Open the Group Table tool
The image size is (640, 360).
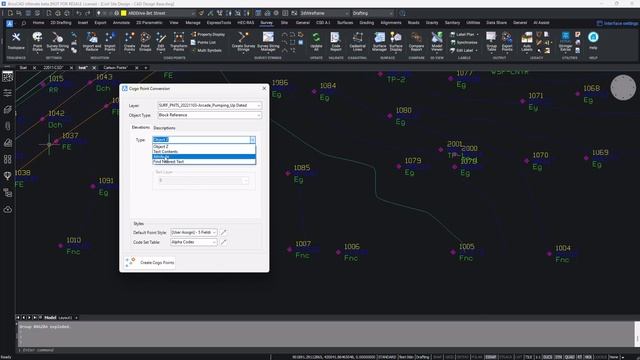[491, 42]
